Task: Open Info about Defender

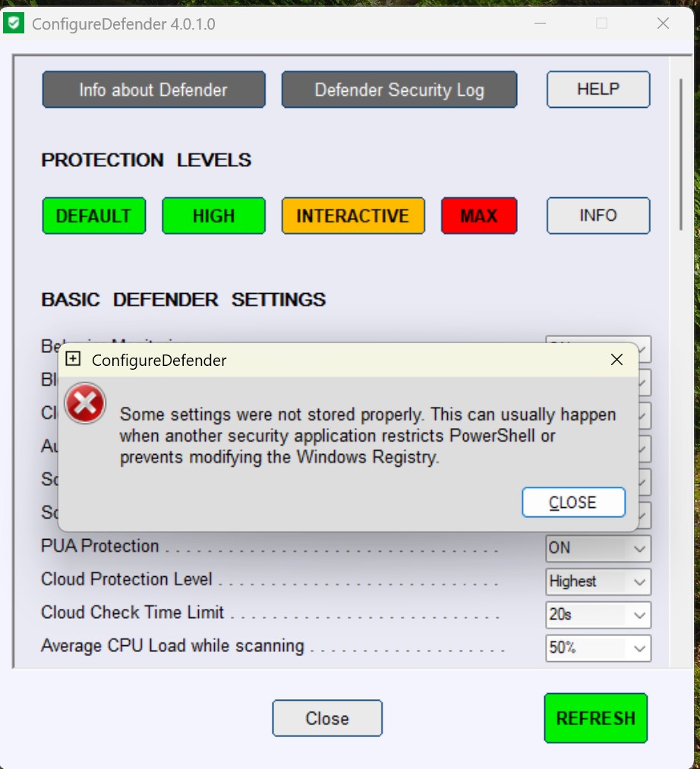Action: pos(153,90)
